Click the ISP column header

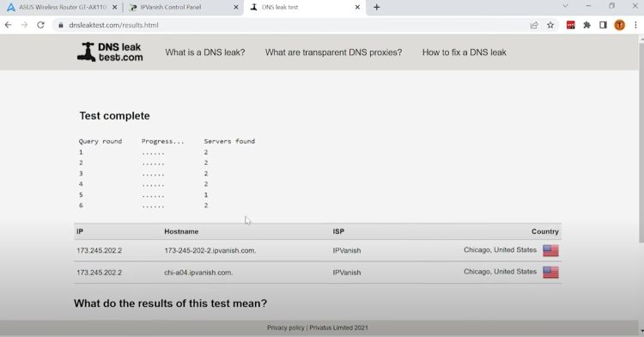click(338, 231)
